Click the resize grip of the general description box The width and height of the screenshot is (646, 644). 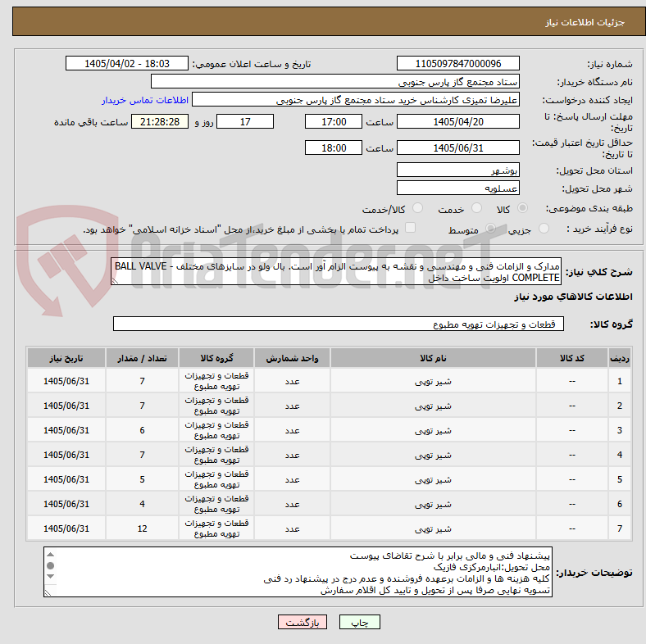pos(115,281)
